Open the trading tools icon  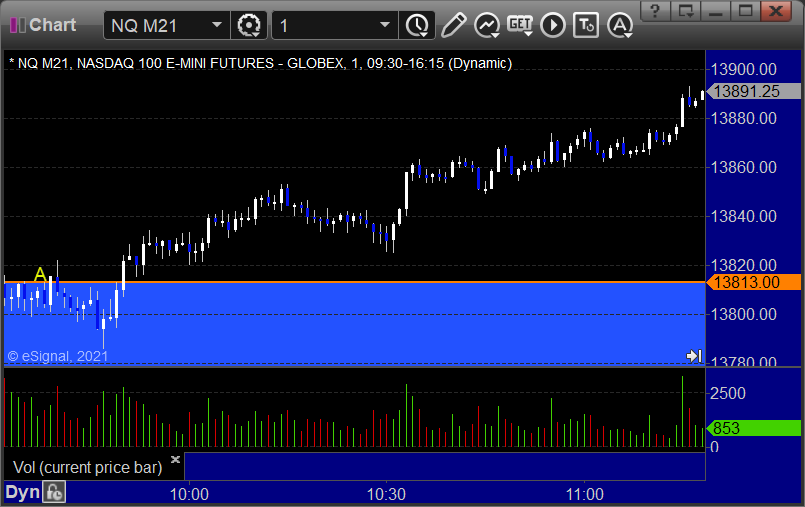pos(586,25)
